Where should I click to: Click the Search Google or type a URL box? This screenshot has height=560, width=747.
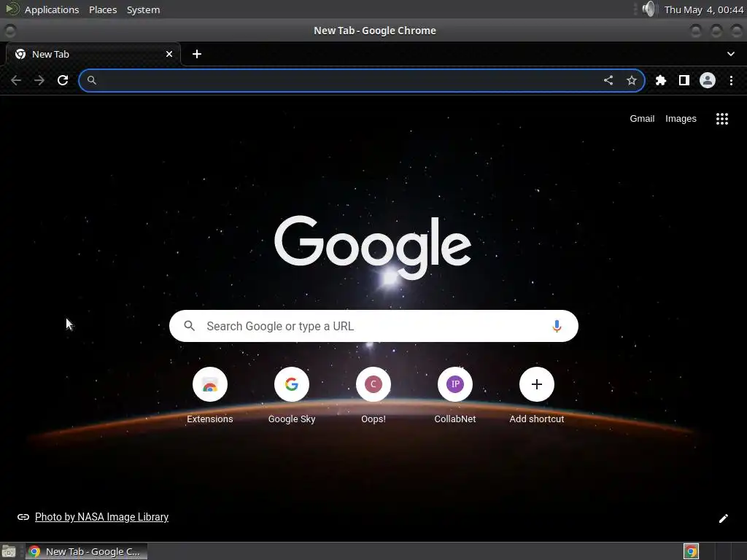(373, 326)
